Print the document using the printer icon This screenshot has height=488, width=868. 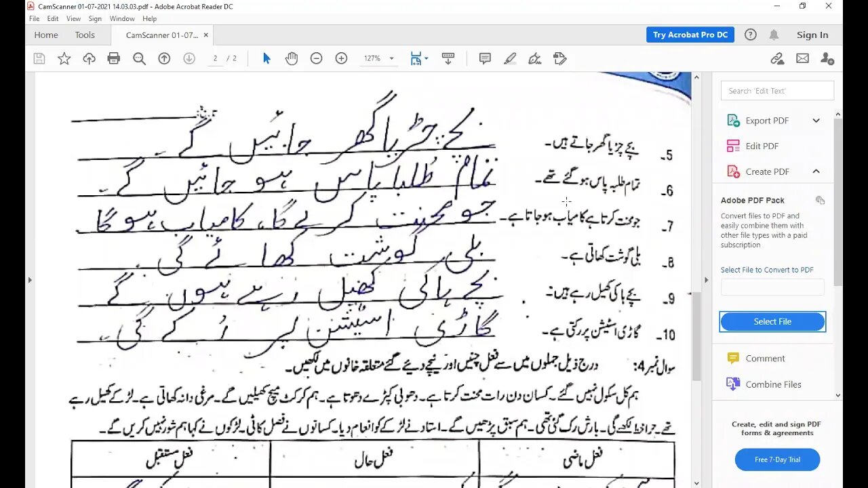(x=114, y=59)
